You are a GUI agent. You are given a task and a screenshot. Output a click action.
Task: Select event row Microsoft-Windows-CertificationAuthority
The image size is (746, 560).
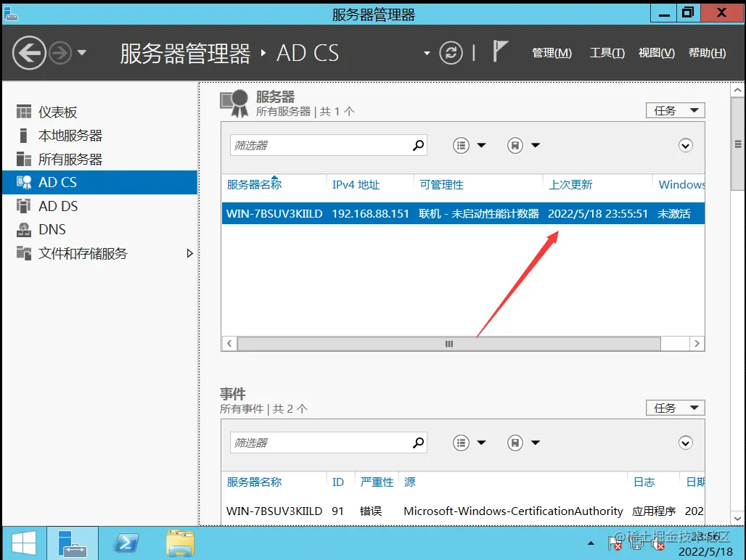point(463,511)
